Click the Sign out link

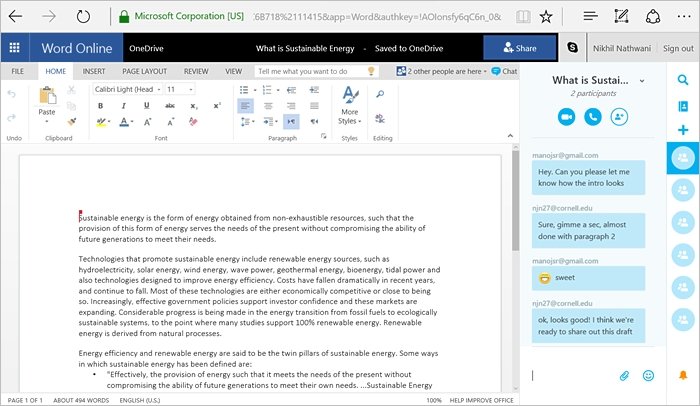(x=678, y=48)
